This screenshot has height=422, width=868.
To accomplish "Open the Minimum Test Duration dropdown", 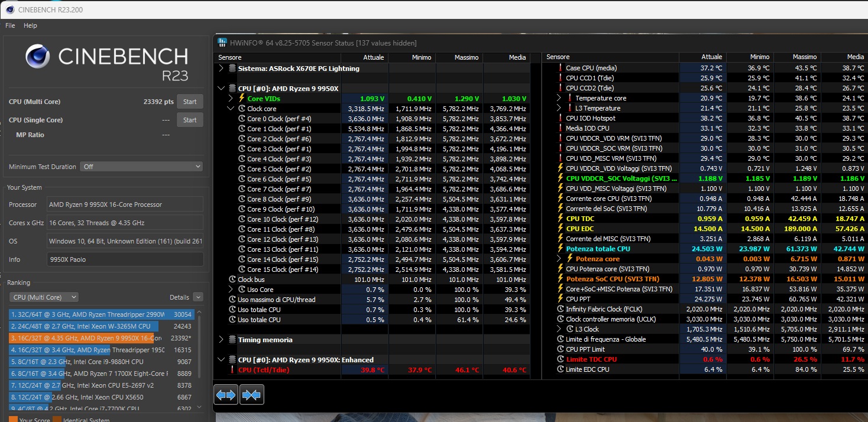I will click(141, 167).
